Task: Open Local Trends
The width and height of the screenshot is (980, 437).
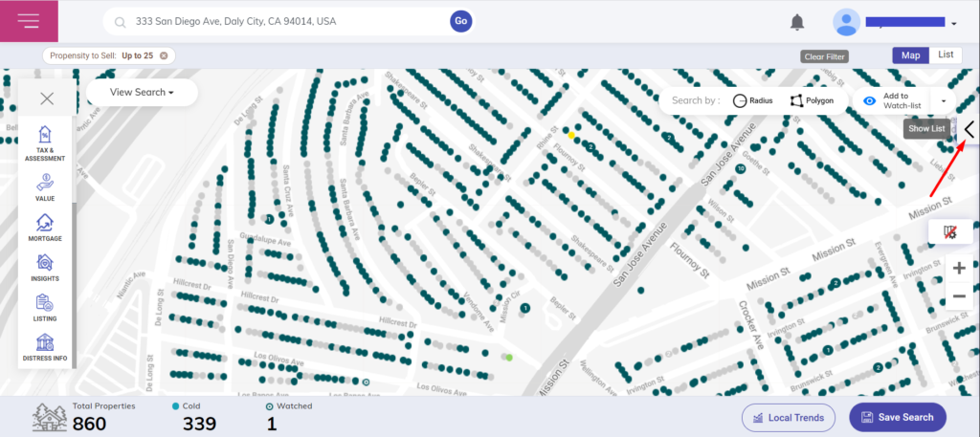Action: pyautogui.click(x=789, y=418)
